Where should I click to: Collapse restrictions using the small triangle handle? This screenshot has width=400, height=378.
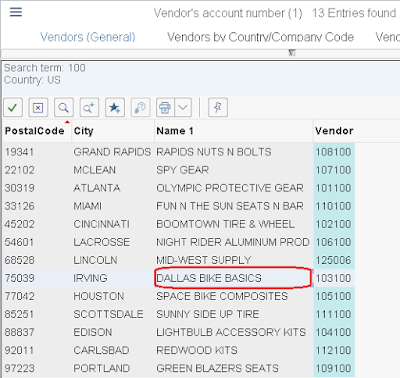292,53
